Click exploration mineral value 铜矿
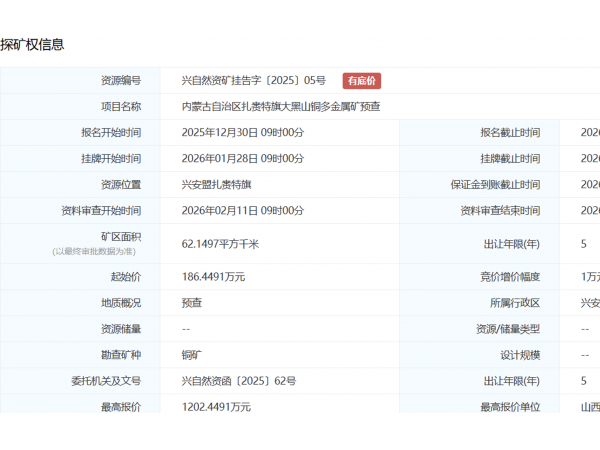The image size is (600, 450). pyautogui.click(x=192, y=354)
